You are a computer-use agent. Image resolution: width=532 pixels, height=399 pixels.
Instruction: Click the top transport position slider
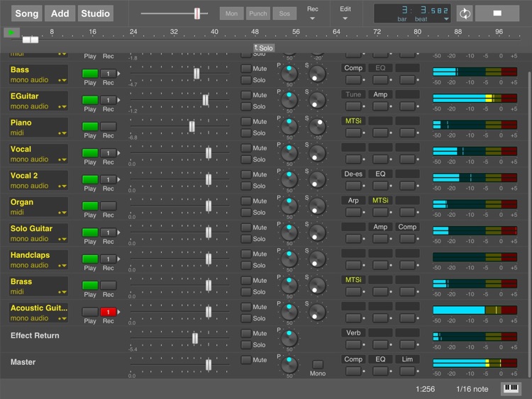click(x=197, y=13)
